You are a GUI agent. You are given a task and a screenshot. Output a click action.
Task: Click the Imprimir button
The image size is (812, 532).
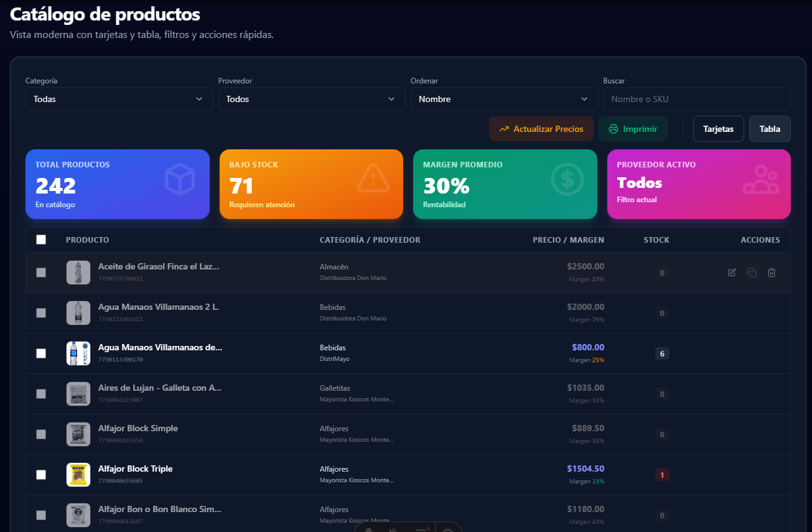click(633, 129)
